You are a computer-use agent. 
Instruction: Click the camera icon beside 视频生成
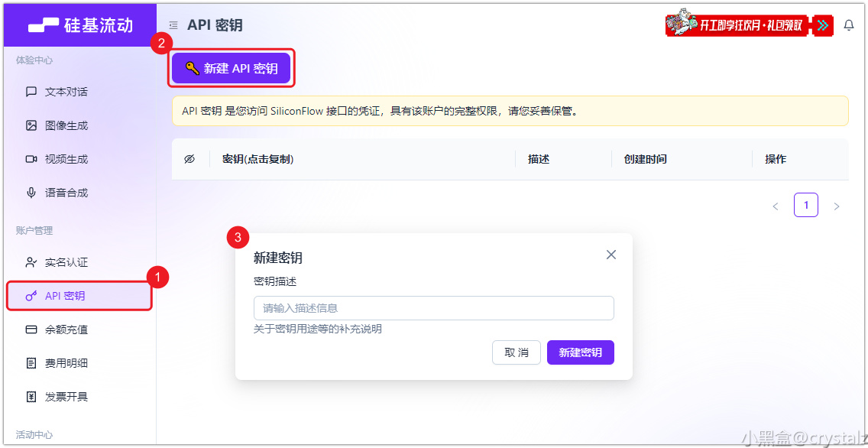31,160
